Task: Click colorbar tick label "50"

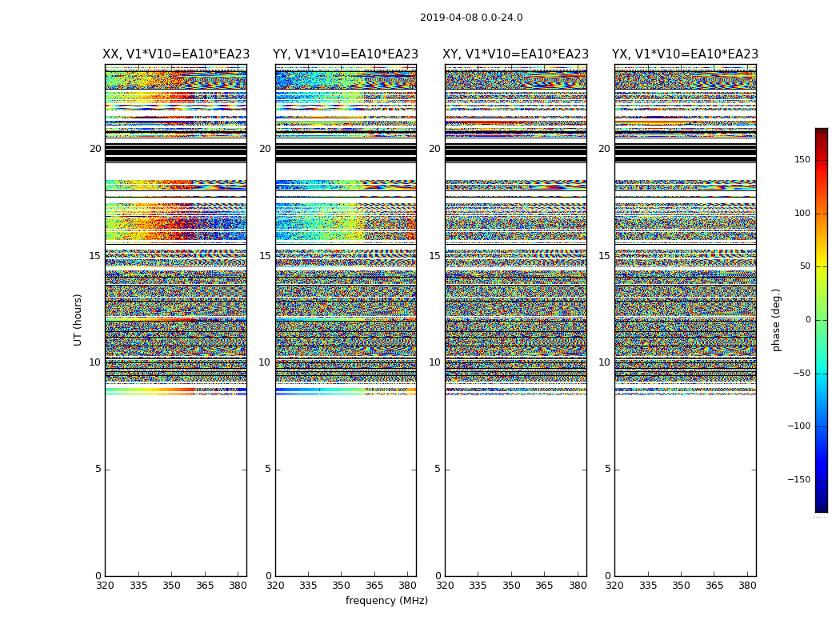Action: (805, 266)
